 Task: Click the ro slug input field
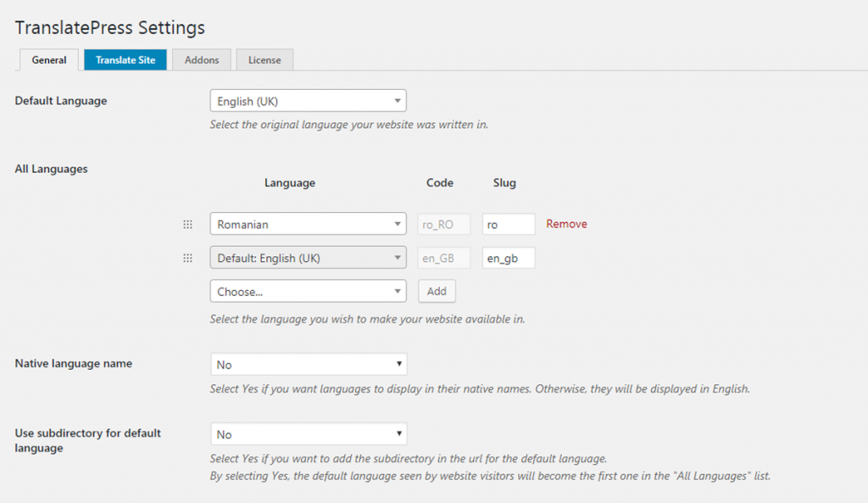(509, 224)
